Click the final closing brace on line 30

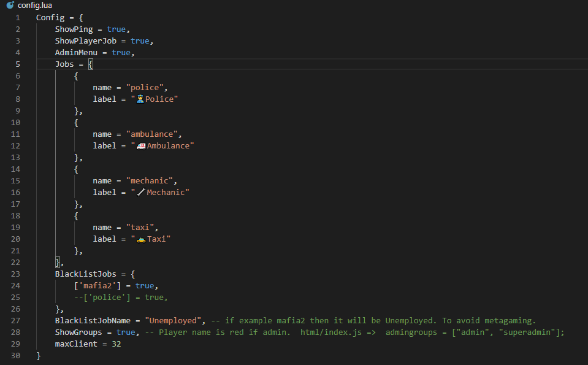[x=38, y=356]
